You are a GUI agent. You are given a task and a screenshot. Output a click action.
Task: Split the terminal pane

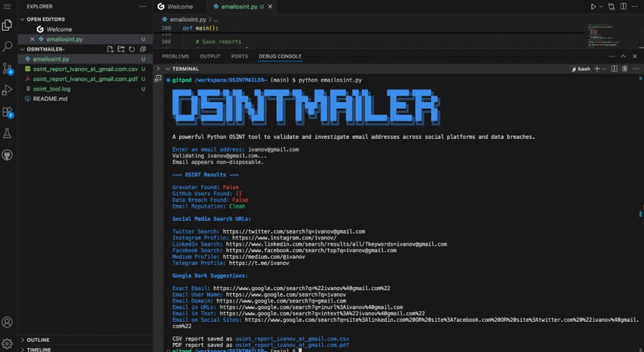tap(614, 69)
